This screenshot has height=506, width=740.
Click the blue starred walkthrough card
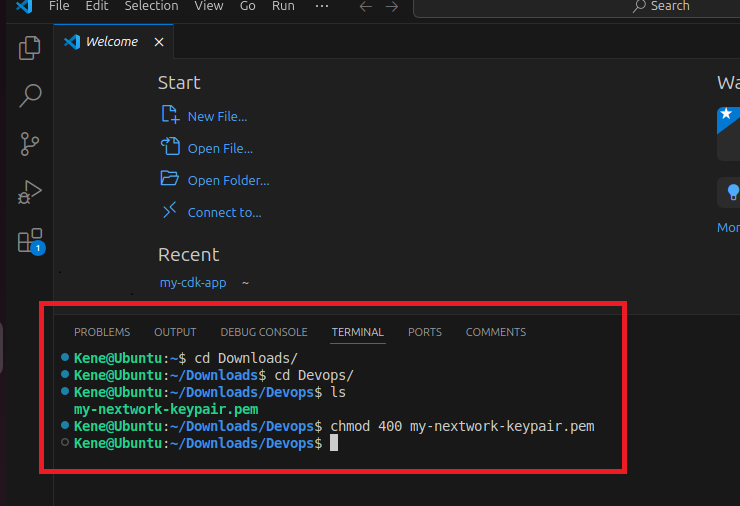coord(728,134)
